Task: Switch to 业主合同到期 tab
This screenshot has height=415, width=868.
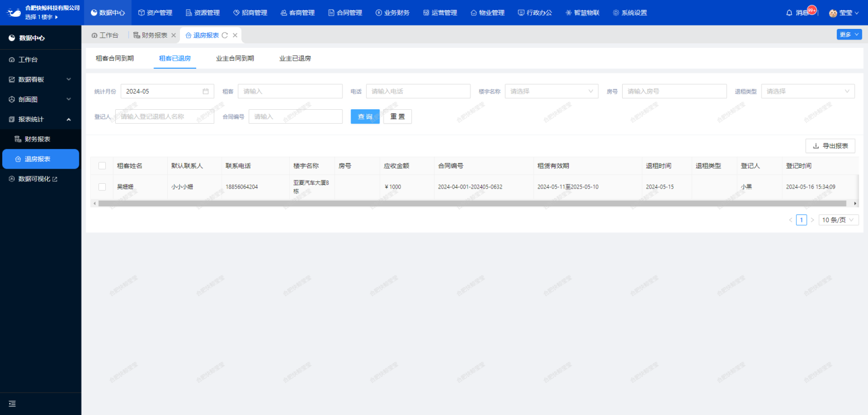Action: tap(235, 58)
